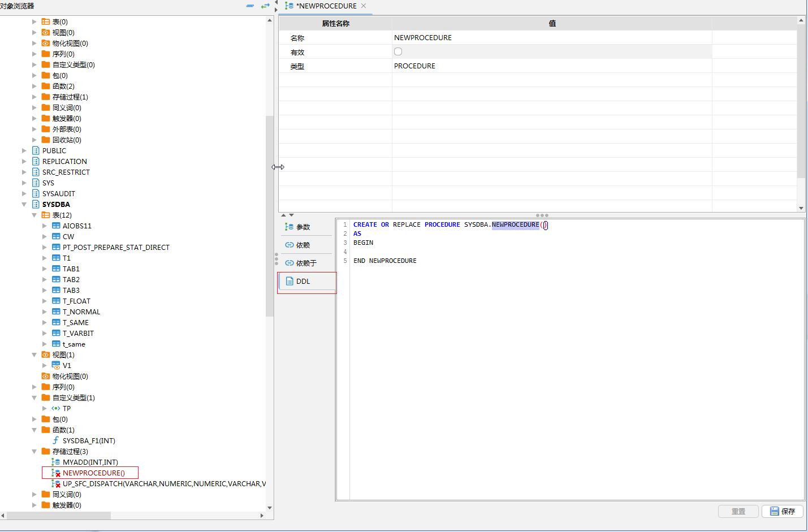Click the SYSDBA schema icon
The width and height of the screenshot is (808, 532).
[36, 204]
